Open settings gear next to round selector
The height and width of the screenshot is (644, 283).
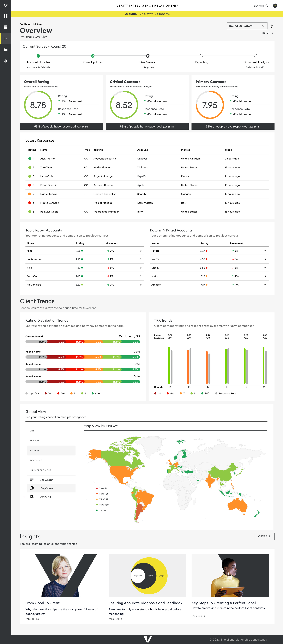(x=271, y=26)
